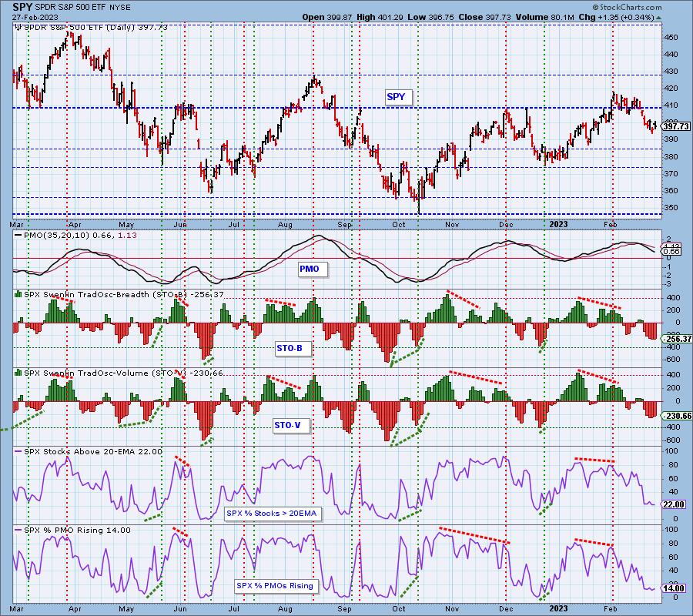Click the PMO(35,20,10) 0.66, 1.13 legend

coord(80,236)
